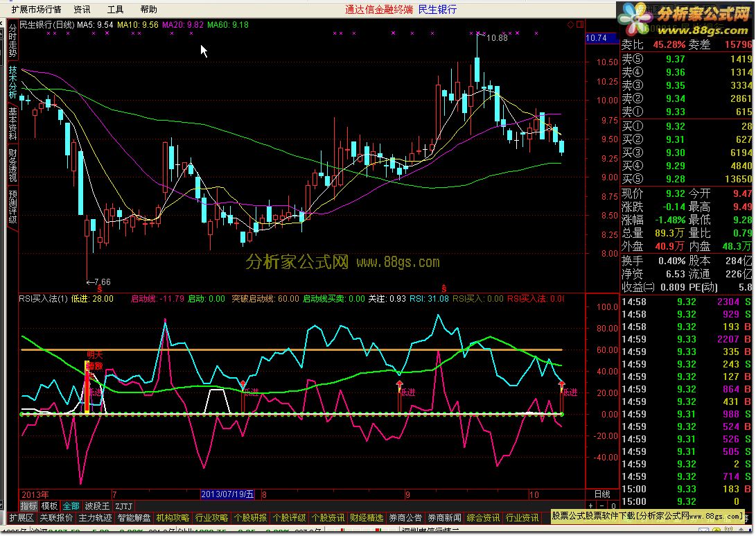The height and width of the screenshot is (536, 756).
Task: Click the 10.88 high price label
Action: click(497, 37)
